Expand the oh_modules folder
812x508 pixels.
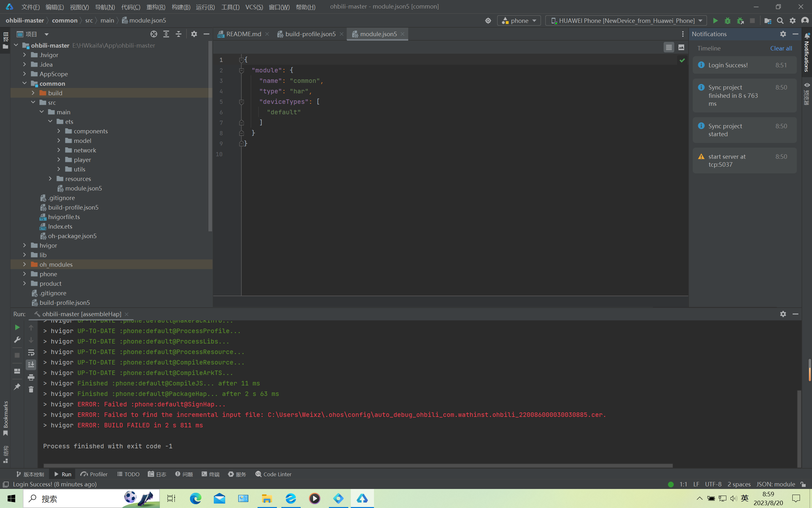[x=24, y=264]
